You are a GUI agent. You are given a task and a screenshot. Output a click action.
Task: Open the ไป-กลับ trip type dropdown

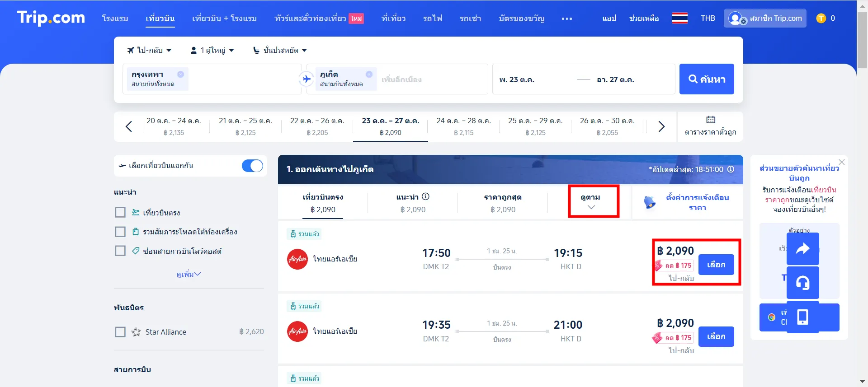[x=149, y=50]
